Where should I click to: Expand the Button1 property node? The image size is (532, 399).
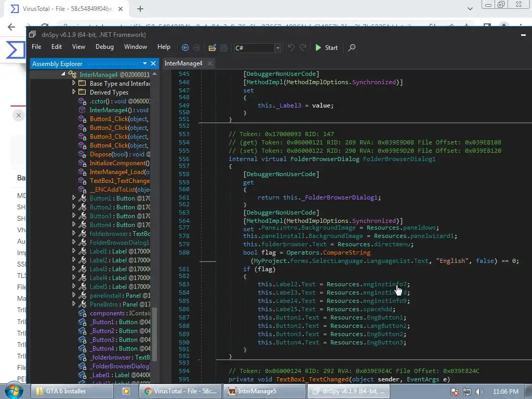(74, 198)
